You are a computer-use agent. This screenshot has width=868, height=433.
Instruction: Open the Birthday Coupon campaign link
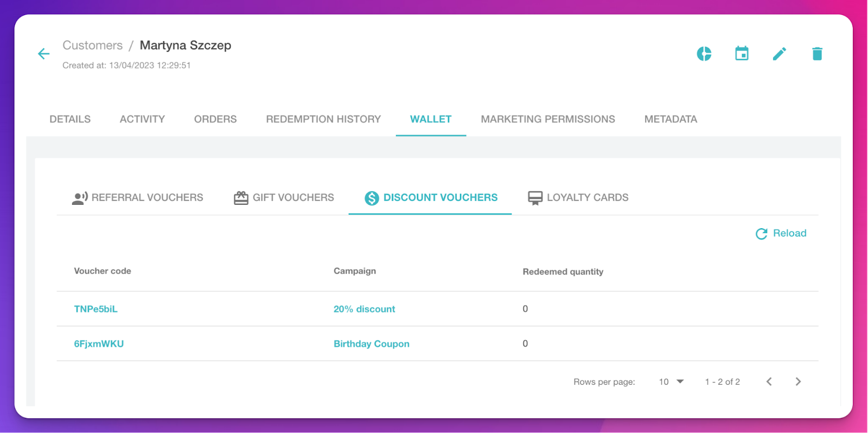(x=372, y=344)
